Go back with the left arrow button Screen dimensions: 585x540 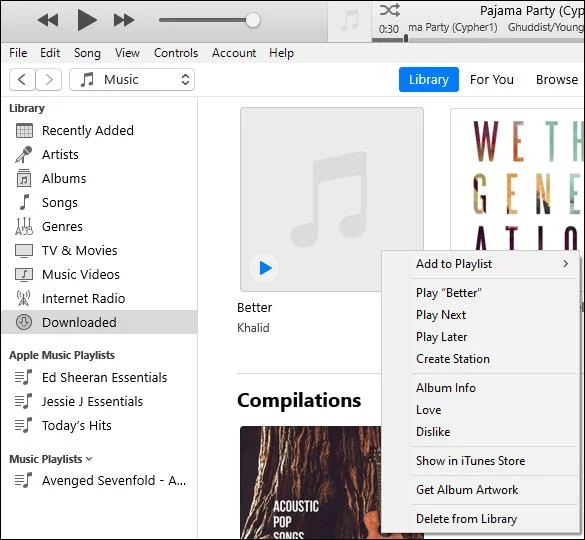[x=22, y=79]
